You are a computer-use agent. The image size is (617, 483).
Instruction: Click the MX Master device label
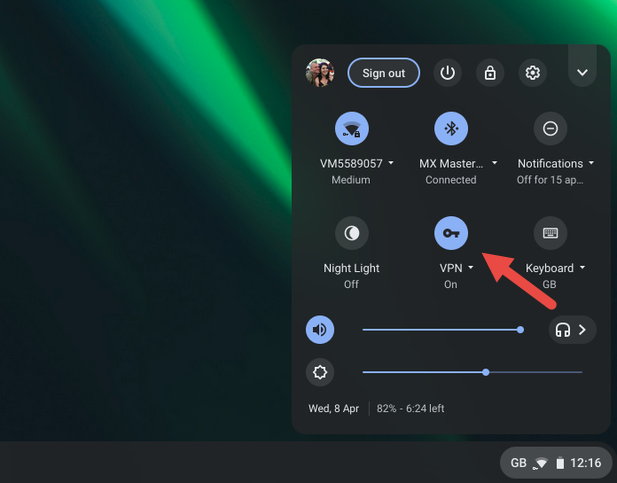point(451,163)
